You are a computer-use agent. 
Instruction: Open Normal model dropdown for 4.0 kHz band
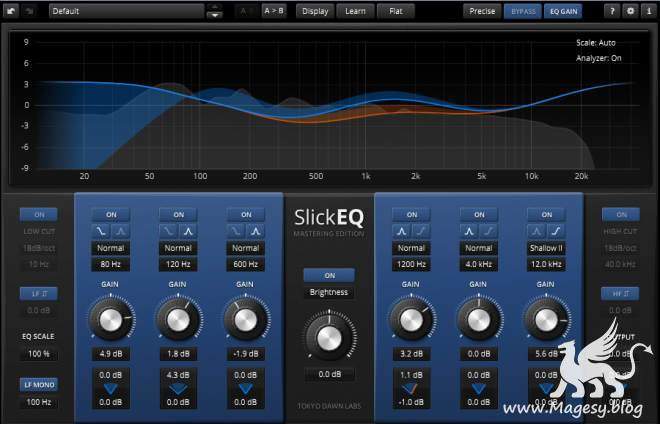tap(479, 248)
